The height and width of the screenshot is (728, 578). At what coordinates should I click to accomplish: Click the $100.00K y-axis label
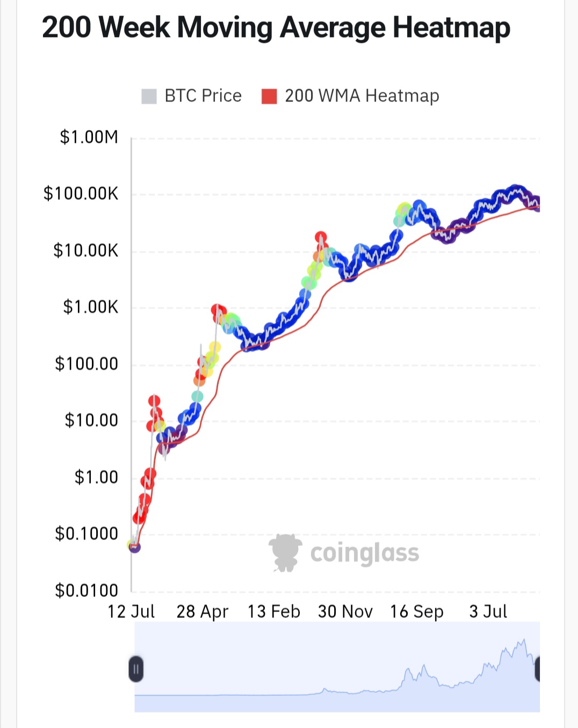81,194
